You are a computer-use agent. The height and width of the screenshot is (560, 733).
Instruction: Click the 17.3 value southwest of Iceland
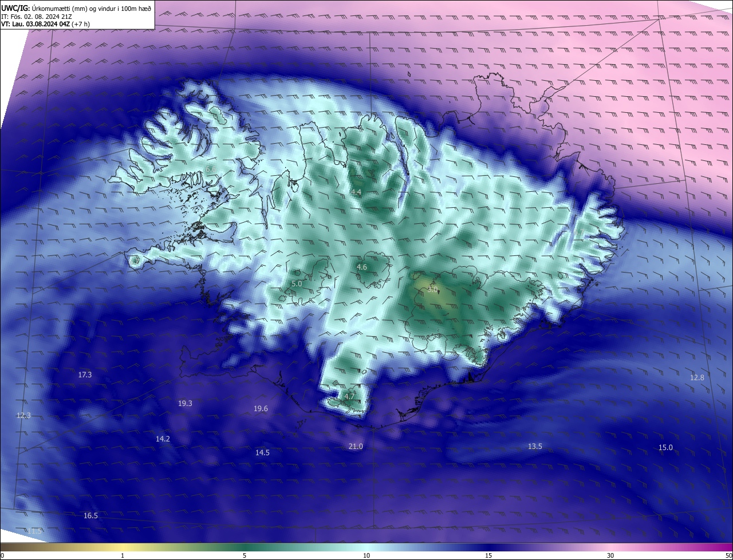point(85,375)
